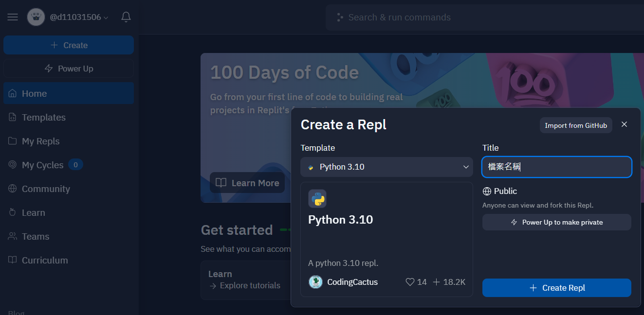Viewport: 644px width, 315px height.
Task: Click the My Repls folder icon
Action: (x=13, y=141)
